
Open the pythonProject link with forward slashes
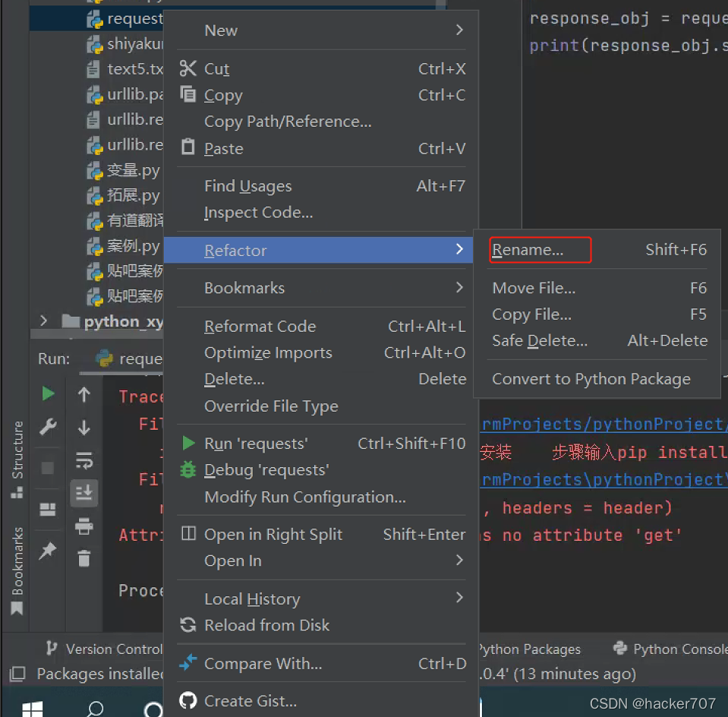pyautogui.click(x=604, y=425)
